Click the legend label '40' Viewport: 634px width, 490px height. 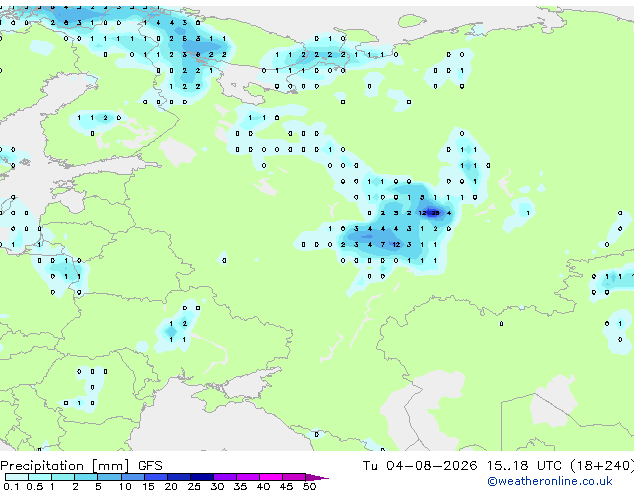point(263,486)
